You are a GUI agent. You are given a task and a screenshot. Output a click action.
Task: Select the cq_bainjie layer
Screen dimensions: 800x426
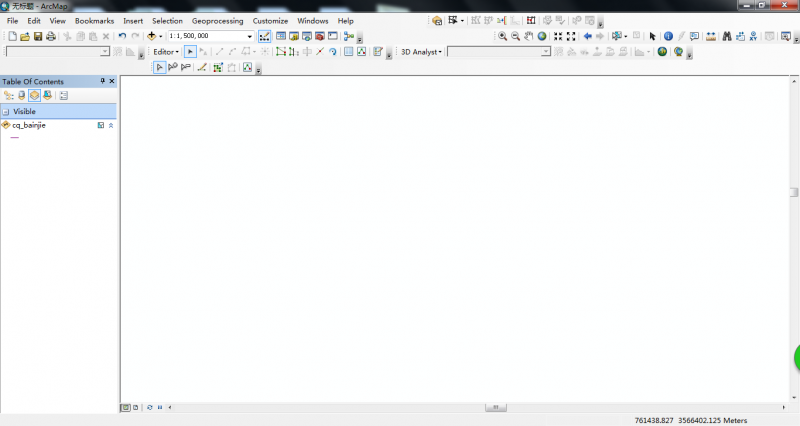[29, 126]
